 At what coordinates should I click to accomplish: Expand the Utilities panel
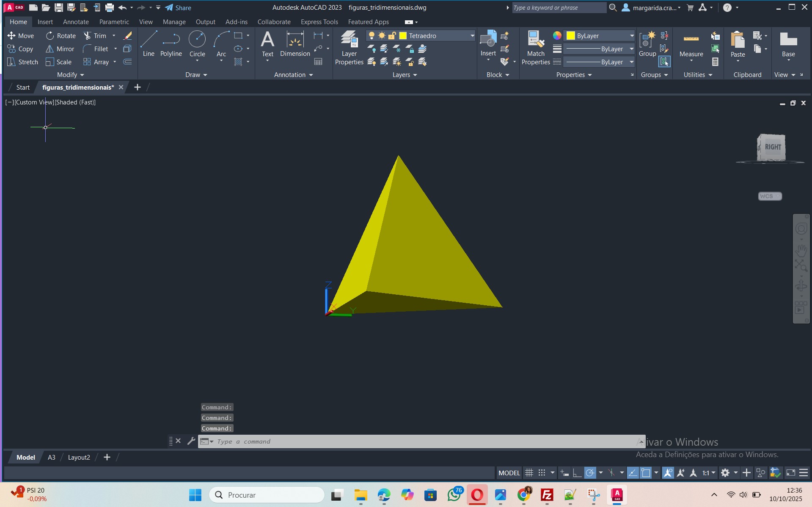click(x=698, y=75)
